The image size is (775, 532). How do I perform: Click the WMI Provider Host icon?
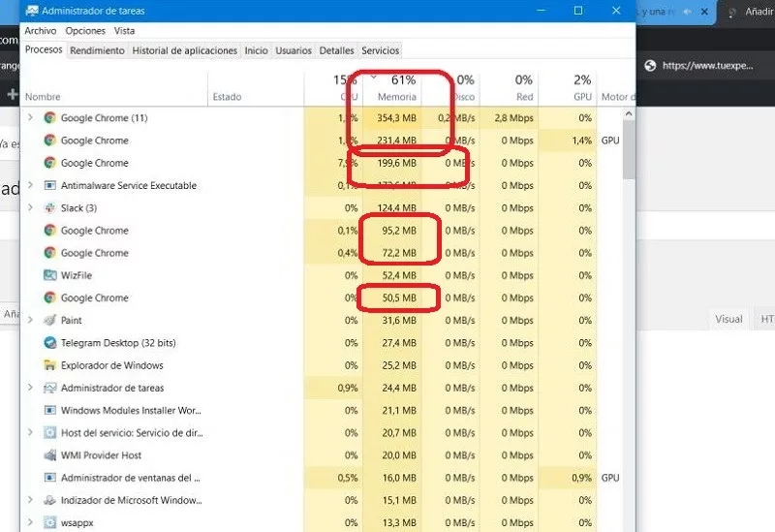point(50,455)
